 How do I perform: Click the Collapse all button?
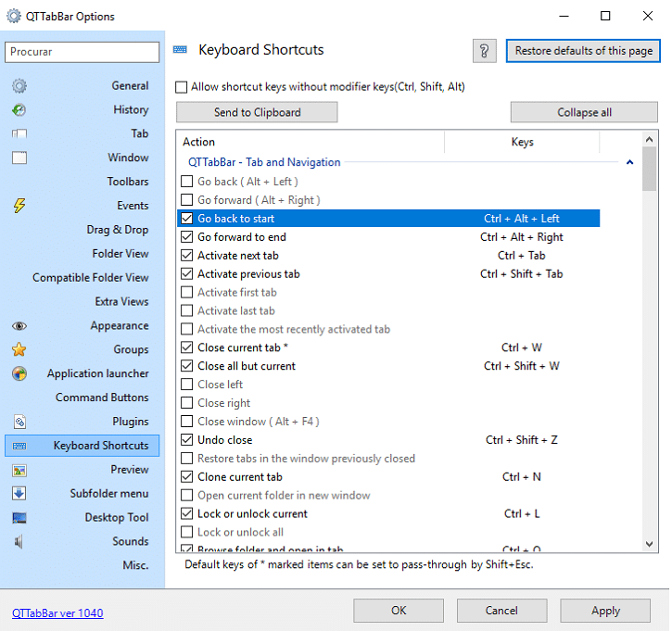[583, 112]
